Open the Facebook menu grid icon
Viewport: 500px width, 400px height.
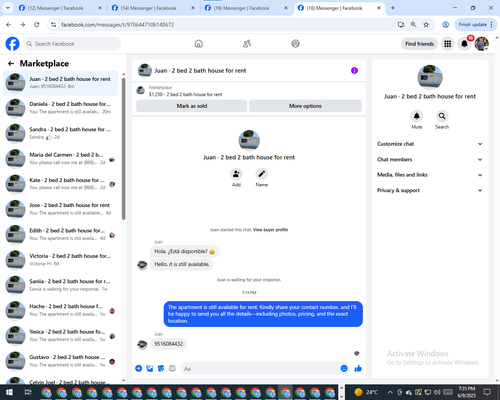pos(448,44)
